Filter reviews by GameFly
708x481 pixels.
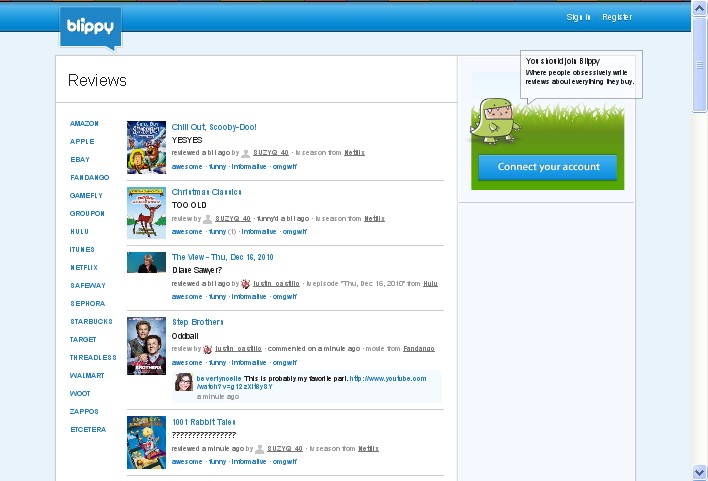pyautogui.click(x=86, y=196)
